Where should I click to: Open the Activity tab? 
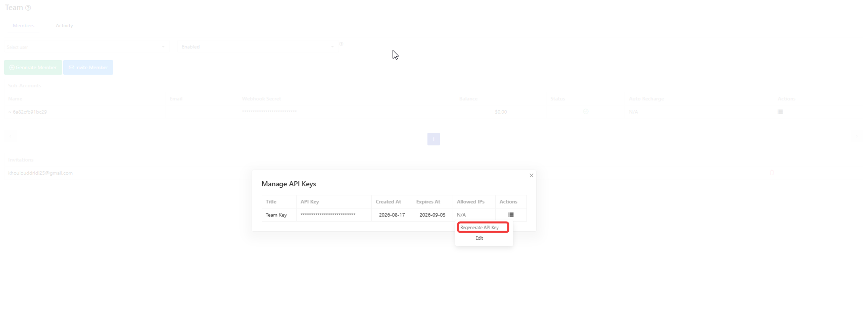tap(64, 26)
